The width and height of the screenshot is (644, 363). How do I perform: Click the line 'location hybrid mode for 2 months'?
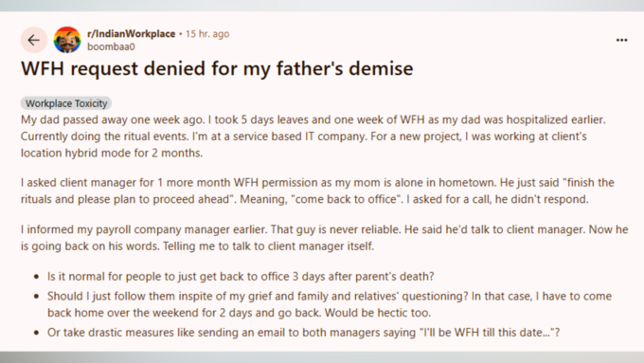pos(112,153)
